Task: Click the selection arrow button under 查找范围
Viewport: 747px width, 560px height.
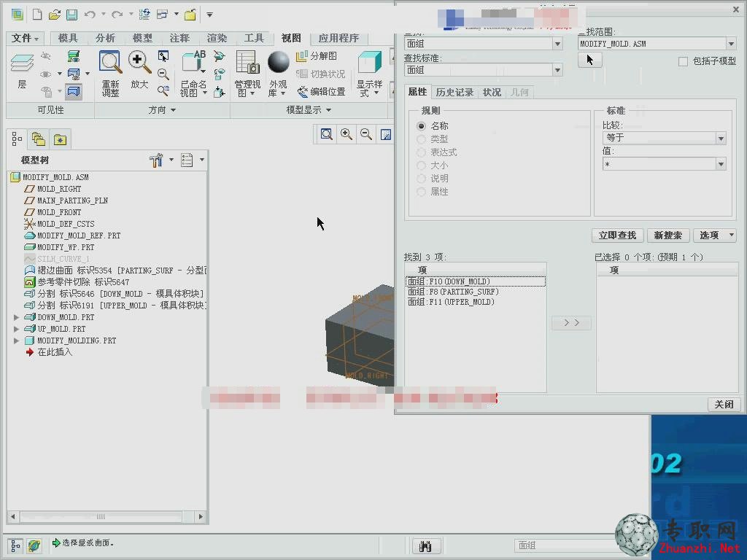Action: pos(589,60)
